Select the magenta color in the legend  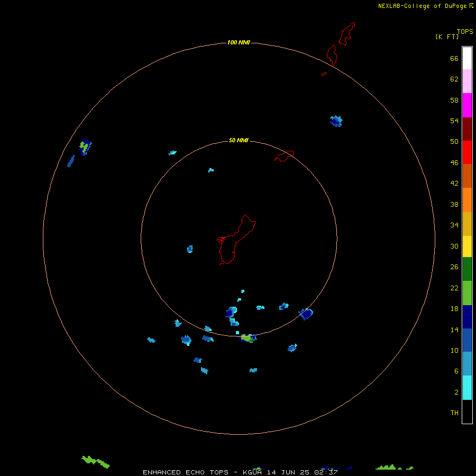pos(467,105)
